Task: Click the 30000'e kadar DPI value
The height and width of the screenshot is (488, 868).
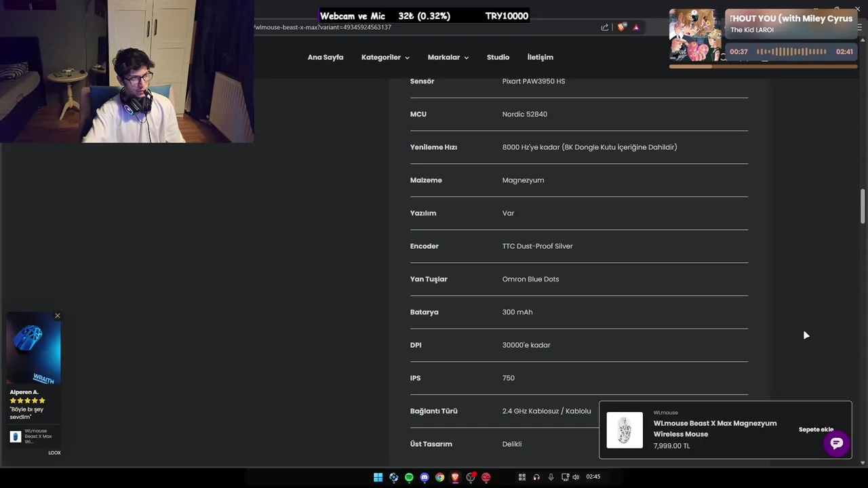Action: [x=526, y=345]
